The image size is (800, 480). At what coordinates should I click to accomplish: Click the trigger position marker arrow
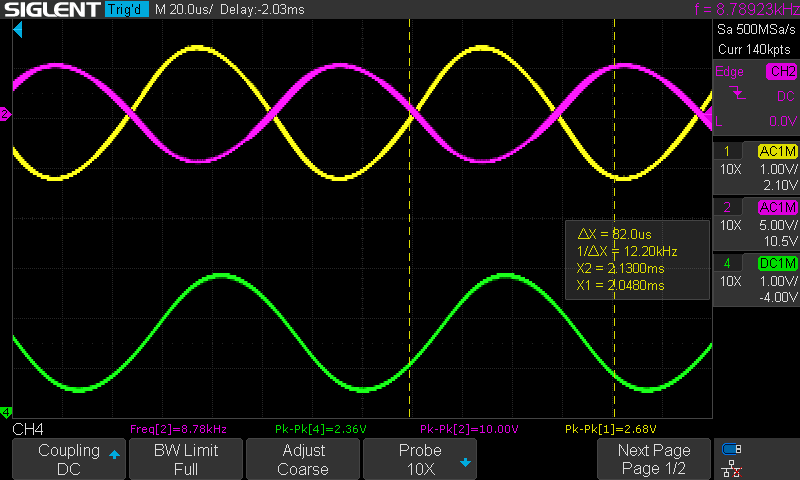[18, 30]
